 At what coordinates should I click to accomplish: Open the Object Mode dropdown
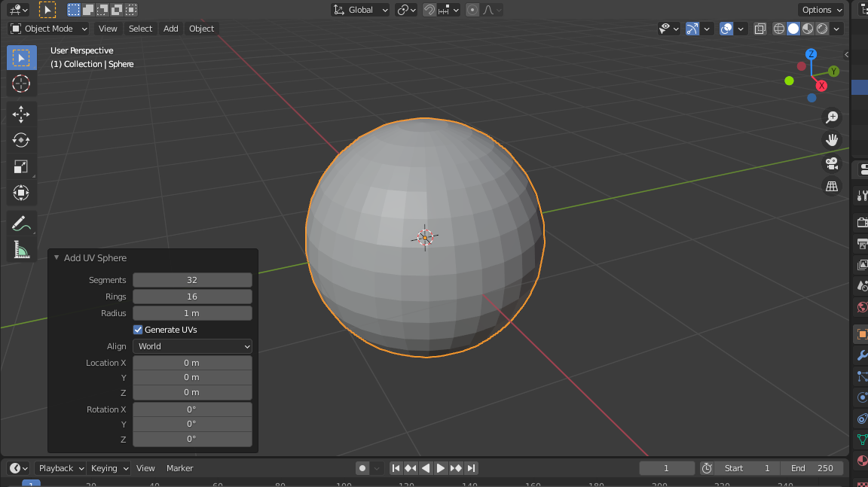pos(49,29)
